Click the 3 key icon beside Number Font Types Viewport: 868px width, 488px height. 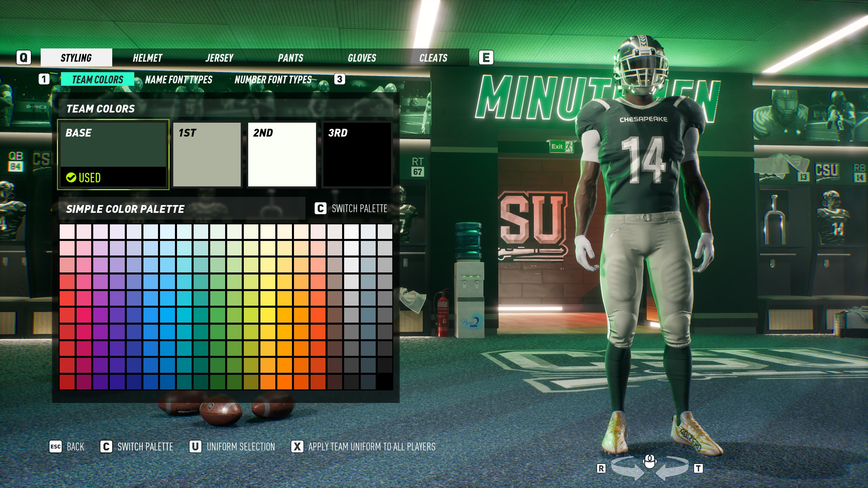tap(339, 79)
